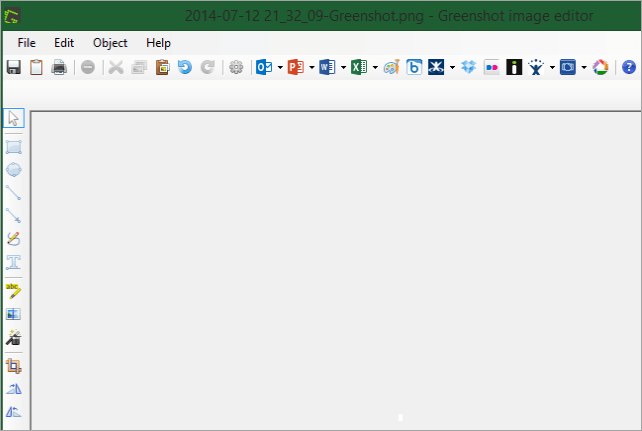Click the Help question mark button
The width and height of the screenshot is (642, 431).
[629, 68]
